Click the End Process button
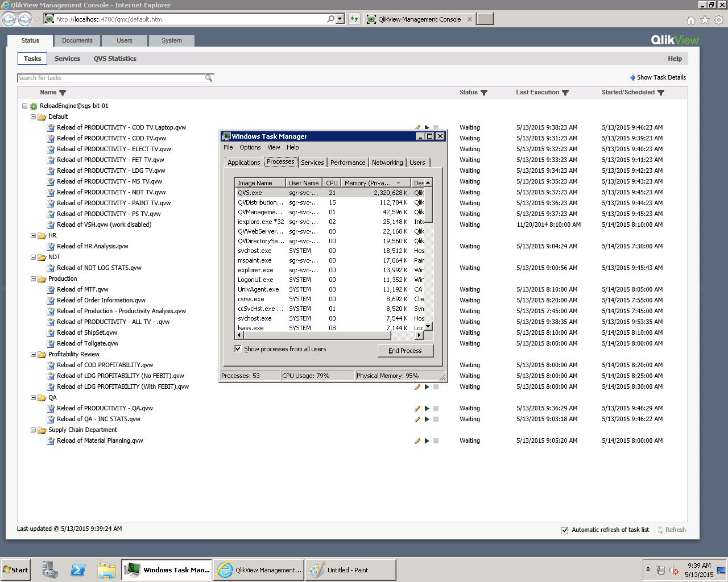Viewport: 728px width, 582px height. click(x=406, y=351)
